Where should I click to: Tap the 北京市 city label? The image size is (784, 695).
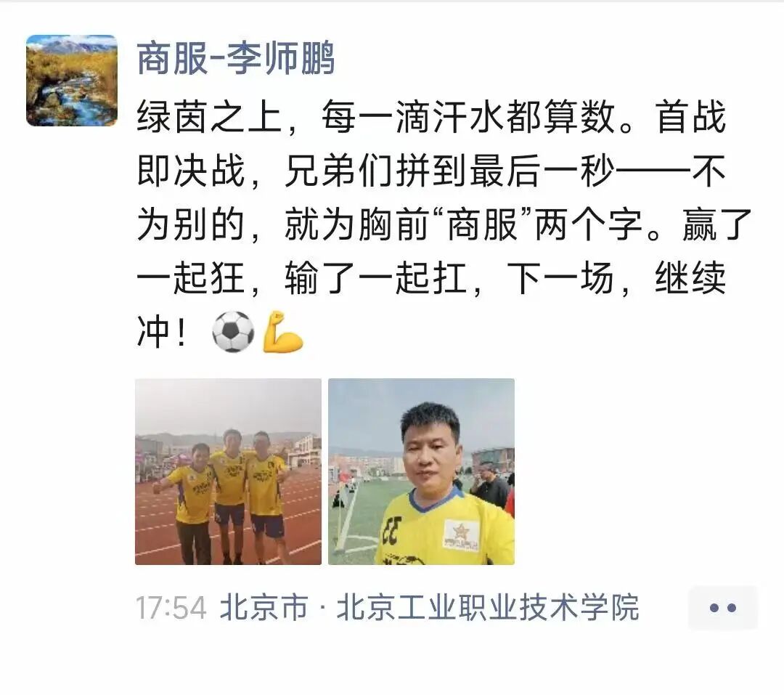(x=264, y=607)
